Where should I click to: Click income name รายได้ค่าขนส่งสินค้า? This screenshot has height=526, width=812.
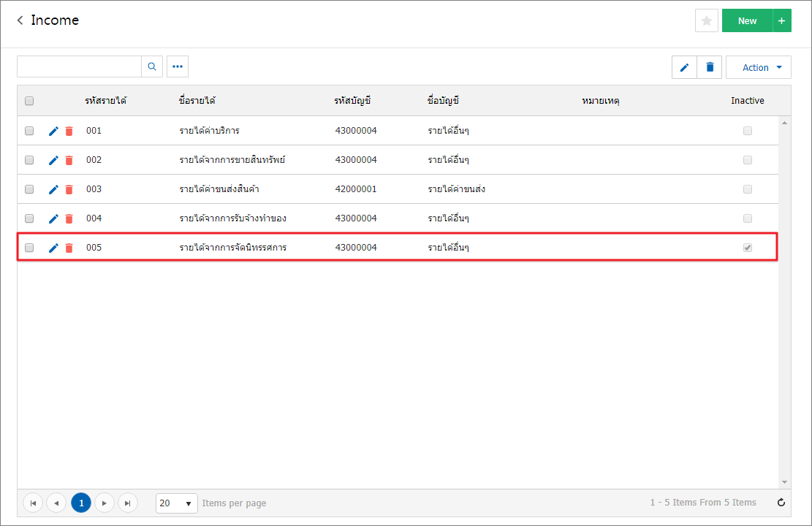tap(219, 189)
